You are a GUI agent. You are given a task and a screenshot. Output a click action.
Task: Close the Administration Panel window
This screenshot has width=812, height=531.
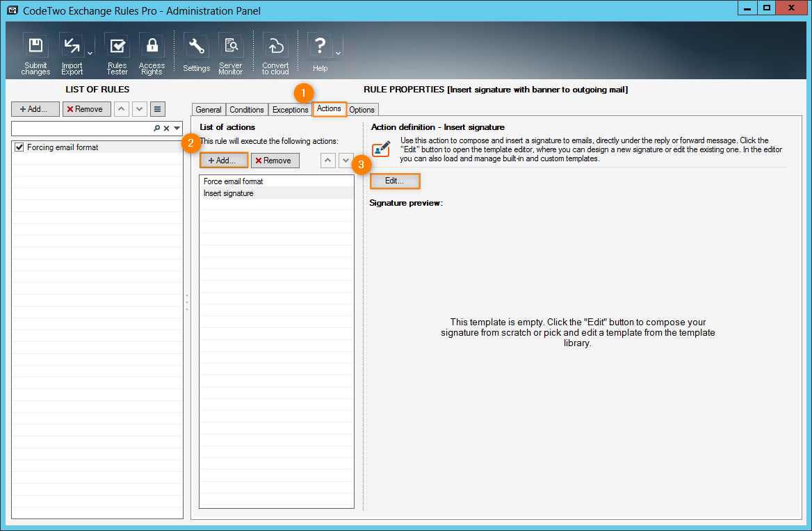791,8
